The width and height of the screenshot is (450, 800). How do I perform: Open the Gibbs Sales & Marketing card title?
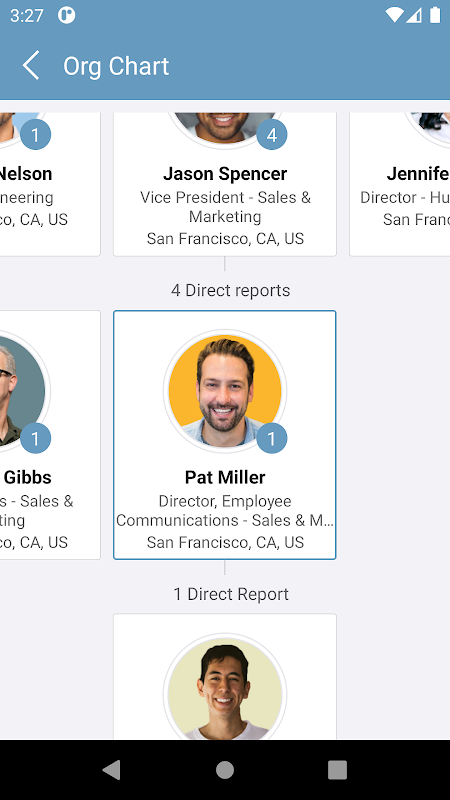click(37, 511)
